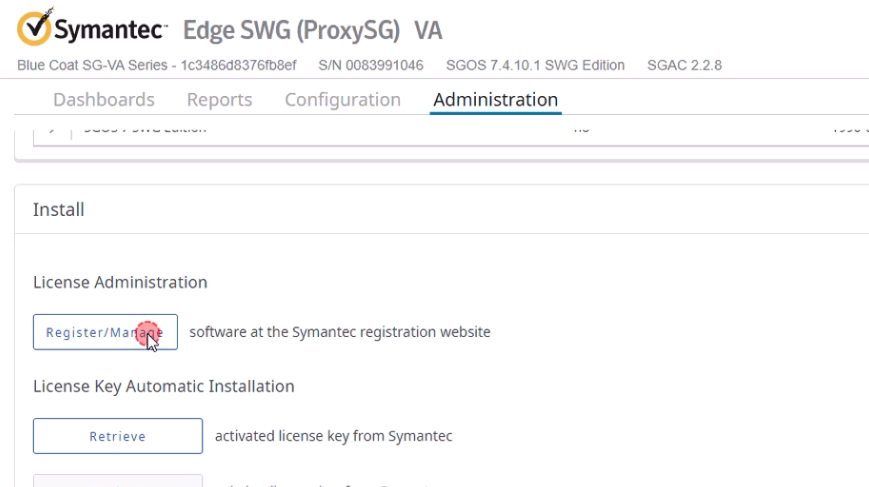
Task: Click Blue Coat SG-VA Series identifier text
Action: (157, 65)
